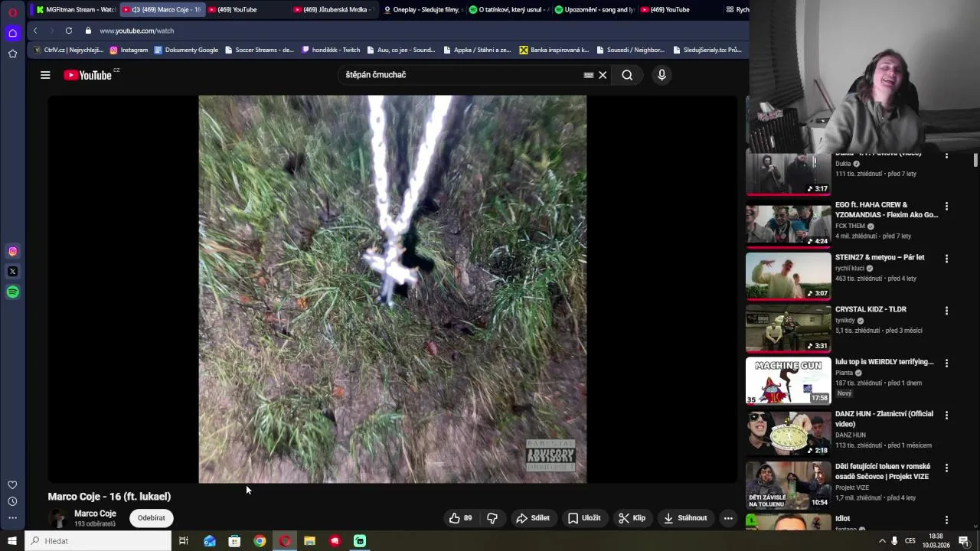The image size is (980, 551).
Task: Open options for EGO ft. HAHA CREW video
Action: (946, 207)
